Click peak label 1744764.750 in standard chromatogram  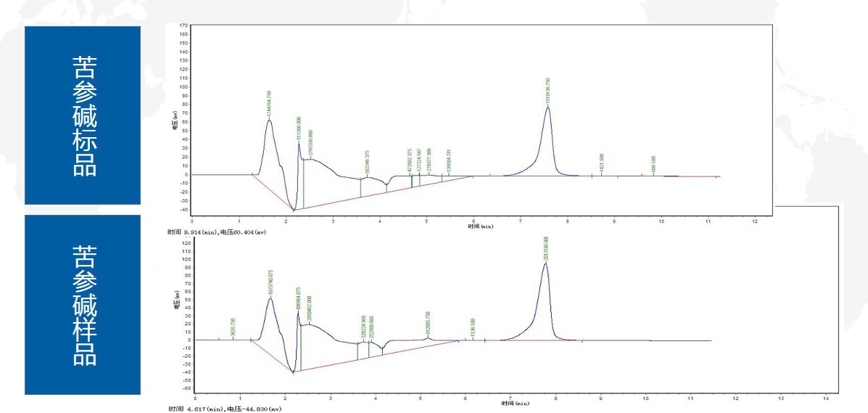269,103
